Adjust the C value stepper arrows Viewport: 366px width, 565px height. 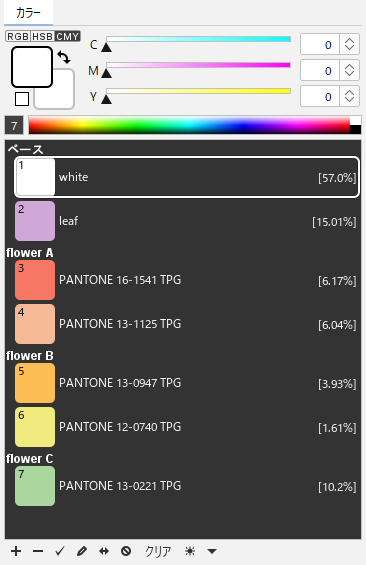tap(349, 44)
